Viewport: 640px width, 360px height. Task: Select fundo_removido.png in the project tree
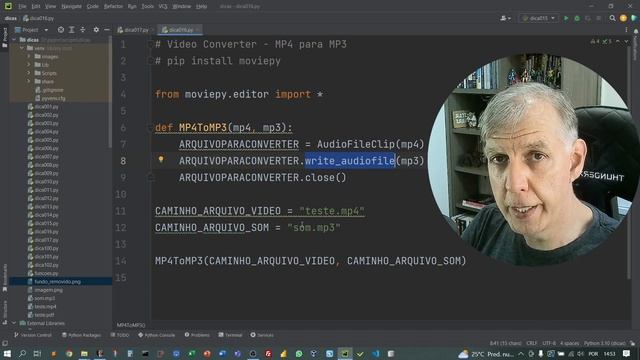click(57, 282)
